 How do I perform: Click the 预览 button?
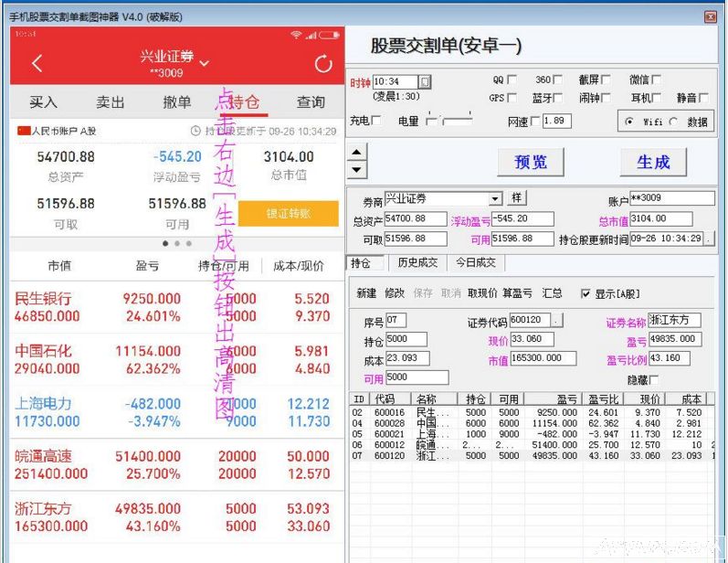coord(531,162)
